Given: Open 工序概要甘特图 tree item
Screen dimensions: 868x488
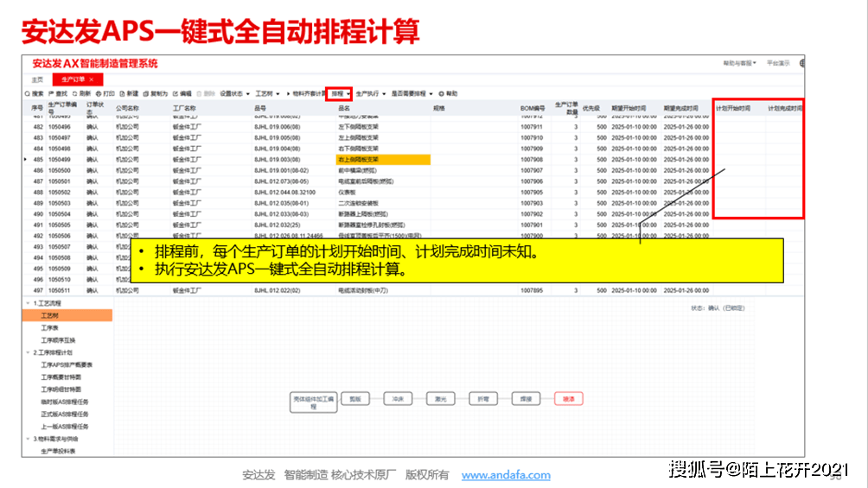Looking at the screenshot, I should (x=61, y=377).
